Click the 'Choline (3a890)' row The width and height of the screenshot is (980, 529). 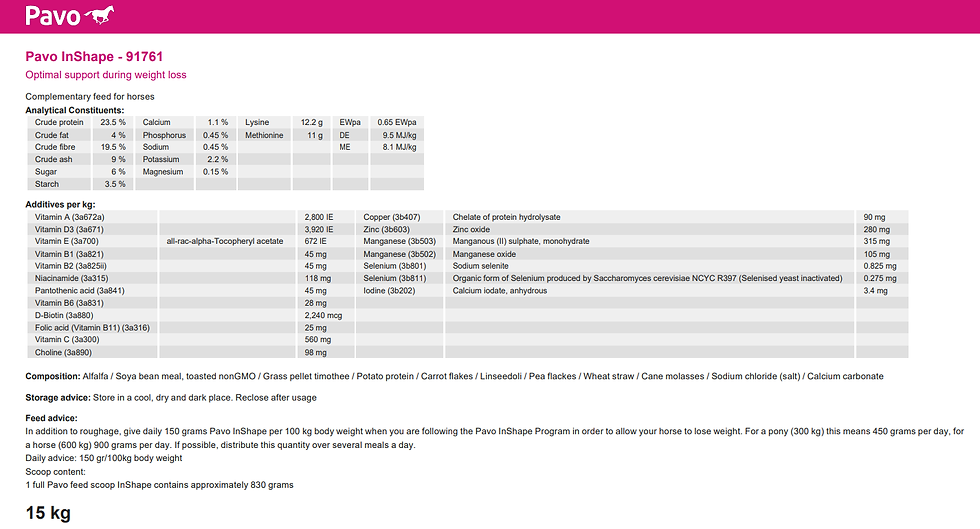pos(63,352)
